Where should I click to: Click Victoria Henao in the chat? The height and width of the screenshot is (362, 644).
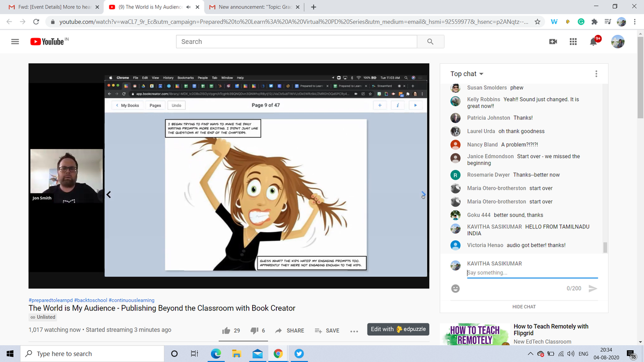(485, 245)
